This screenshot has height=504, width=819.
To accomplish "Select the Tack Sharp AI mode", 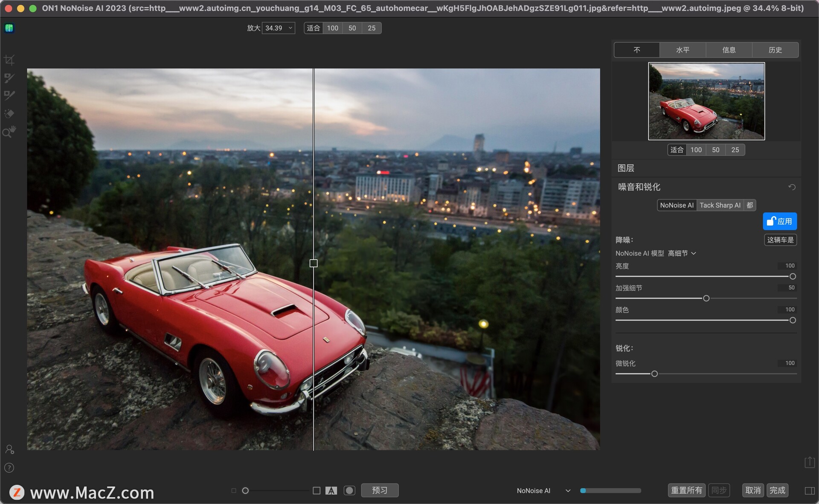I will coord(720,205).
